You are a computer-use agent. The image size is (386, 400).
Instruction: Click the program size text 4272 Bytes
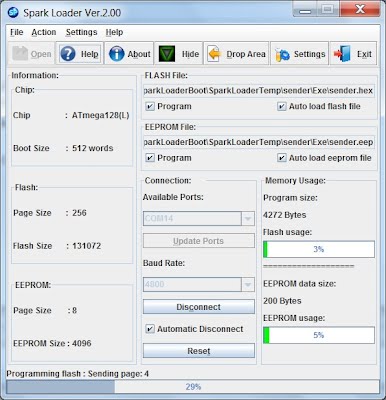pyautogui.click(x=284, y=215)
